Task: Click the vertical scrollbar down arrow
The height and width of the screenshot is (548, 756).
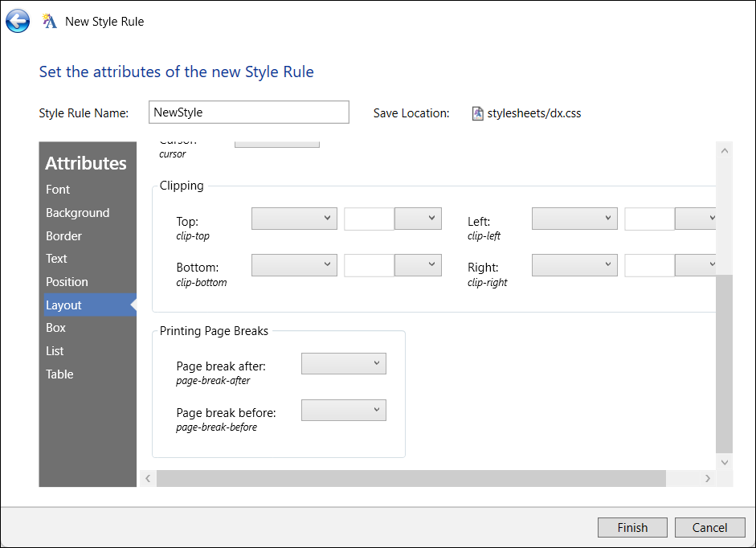Action: tap(724, 462)
